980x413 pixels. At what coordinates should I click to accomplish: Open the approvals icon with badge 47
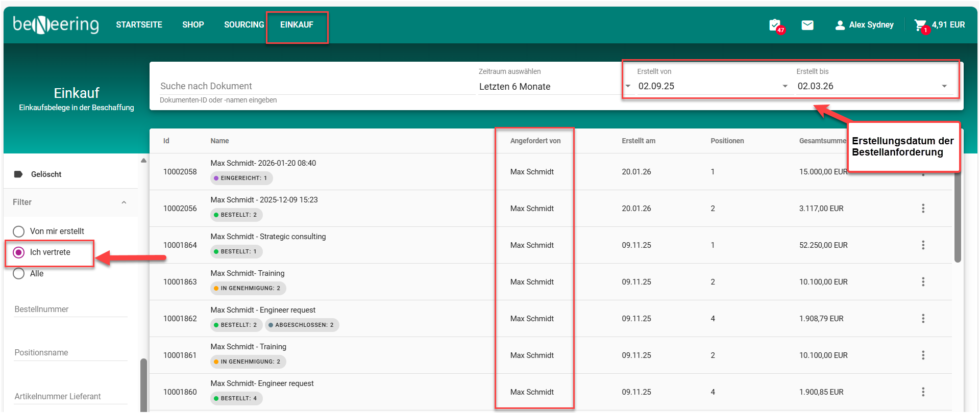click(775, 25)
